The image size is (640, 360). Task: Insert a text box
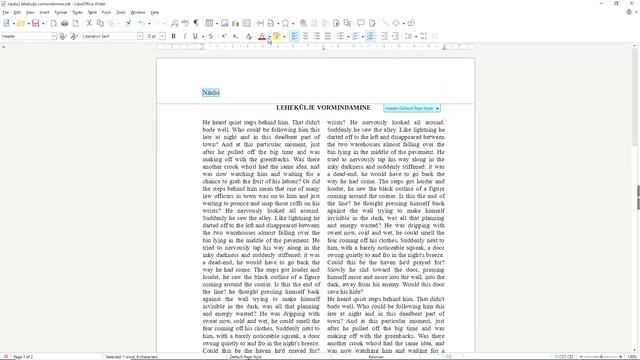(x=247, y=23)
